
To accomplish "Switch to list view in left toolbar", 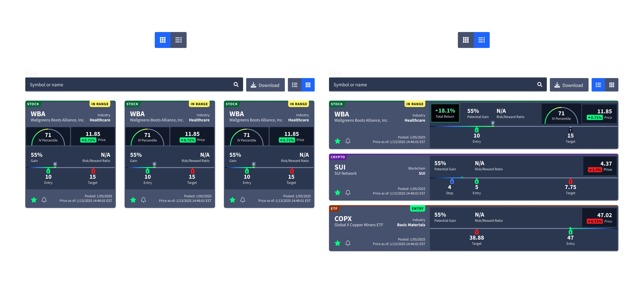I will point(294,85).
